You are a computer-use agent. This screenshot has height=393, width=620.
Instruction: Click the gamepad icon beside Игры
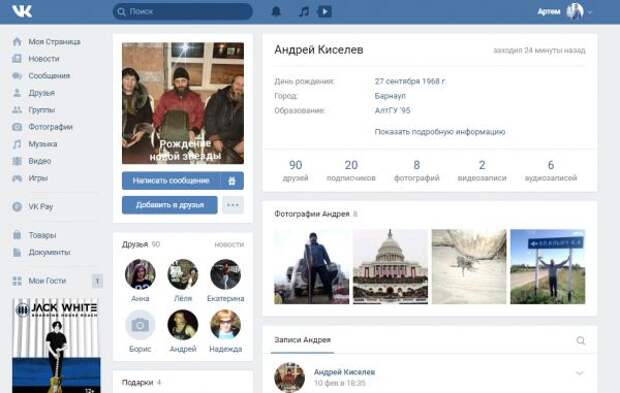(x=17, y=178)
